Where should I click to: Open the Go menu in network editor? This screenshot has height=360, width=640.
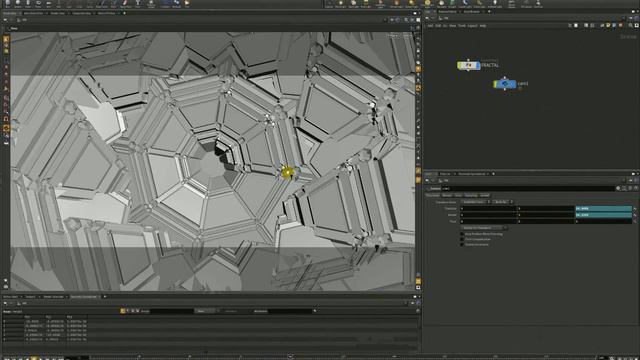[444, 26]
